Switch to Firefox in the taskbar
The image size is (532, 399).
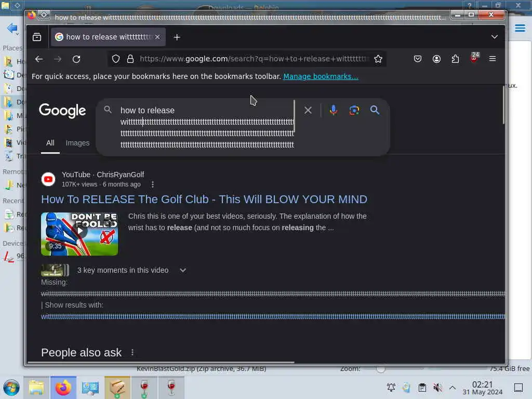point(63,388)
